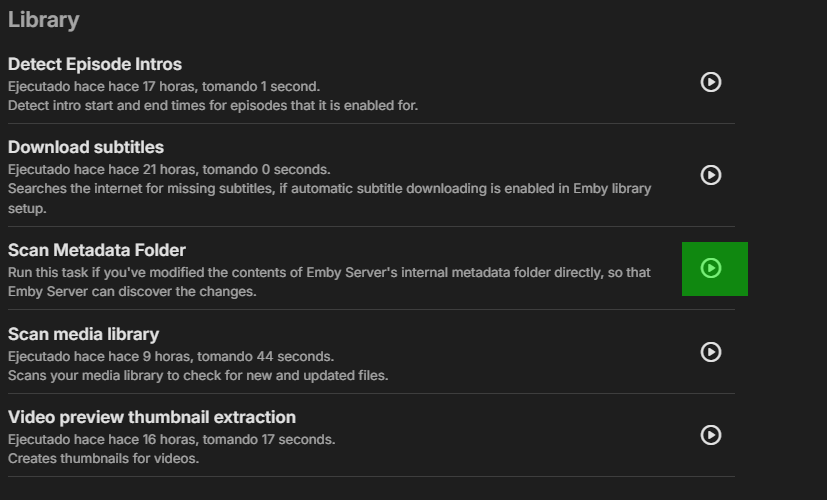The width and height of the screenshot is (827, 500).
Task: Click the 'Scans your media library' description
Action: pos(198,375)
